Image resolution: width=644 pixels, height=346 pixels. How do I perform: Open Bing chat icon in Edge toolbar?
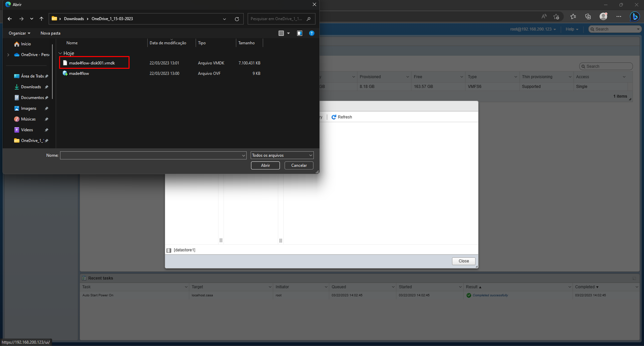(x=635, y=16)
